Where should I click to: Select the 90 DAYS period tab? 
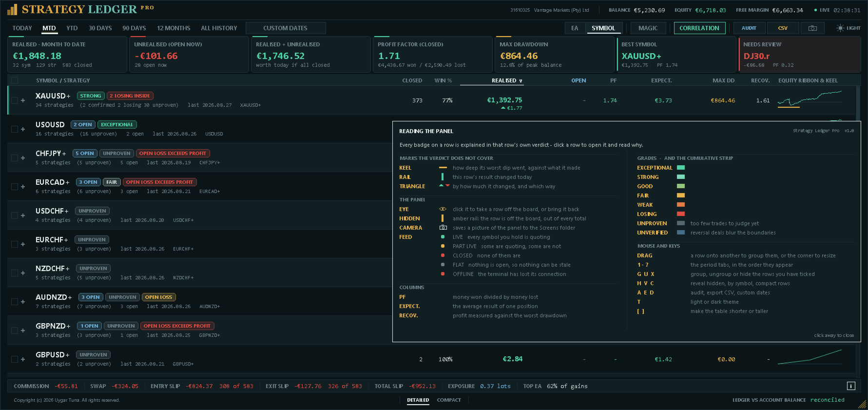tap(134, 28)
